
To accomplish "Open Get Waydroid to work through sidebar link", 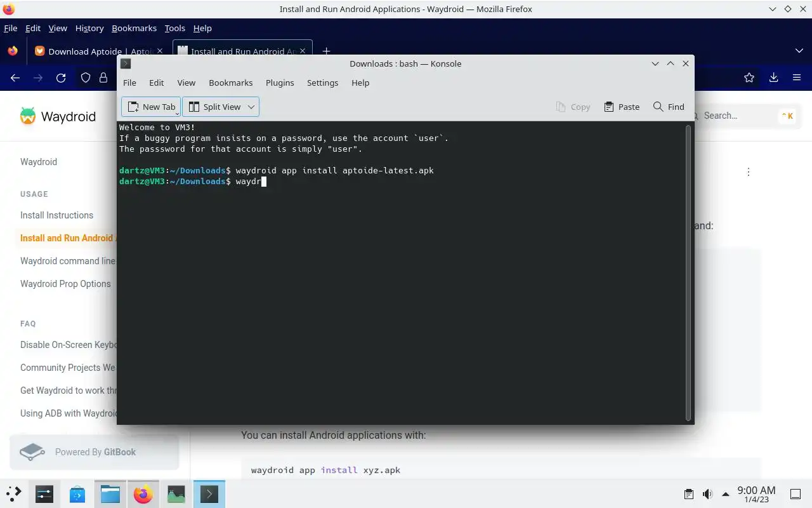I will click(x=69, y=391).
